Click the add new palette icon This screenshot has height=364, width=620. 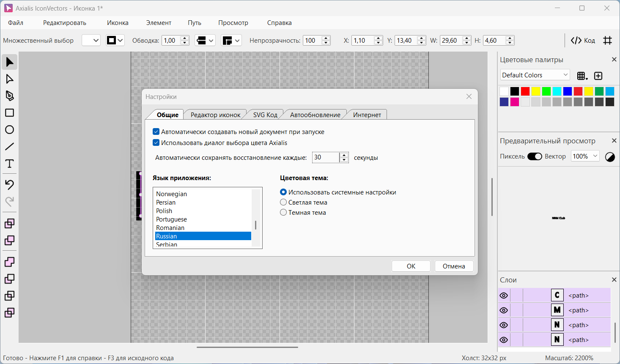[598, 76]
